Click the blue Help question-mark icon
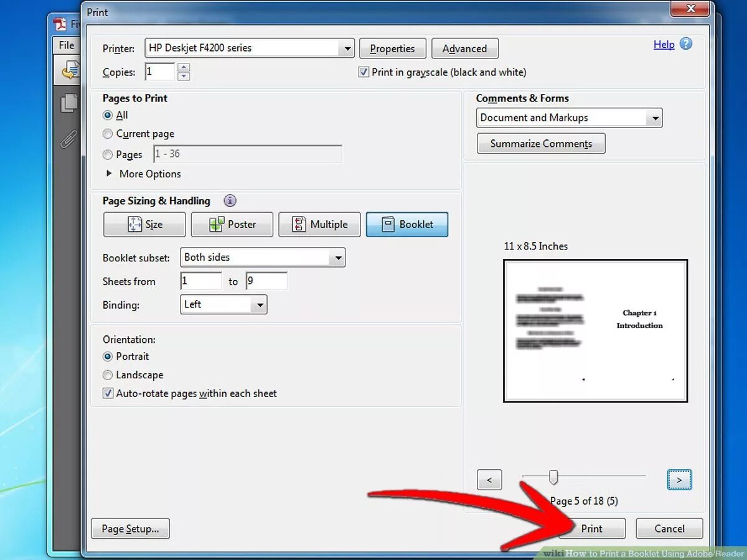Viewport: 747px width, 560px height. pos(686,44)
